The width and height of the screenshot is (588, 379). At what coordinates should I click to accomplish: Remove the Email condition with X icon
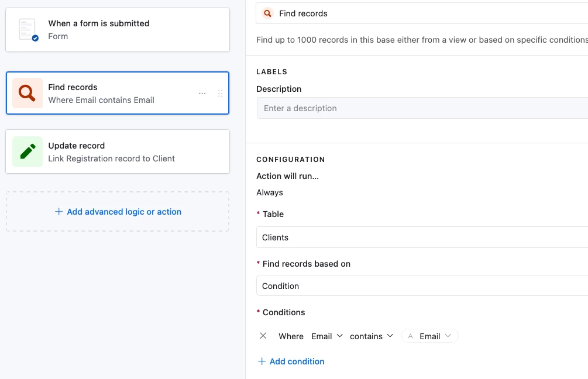[x=263, y=336]
